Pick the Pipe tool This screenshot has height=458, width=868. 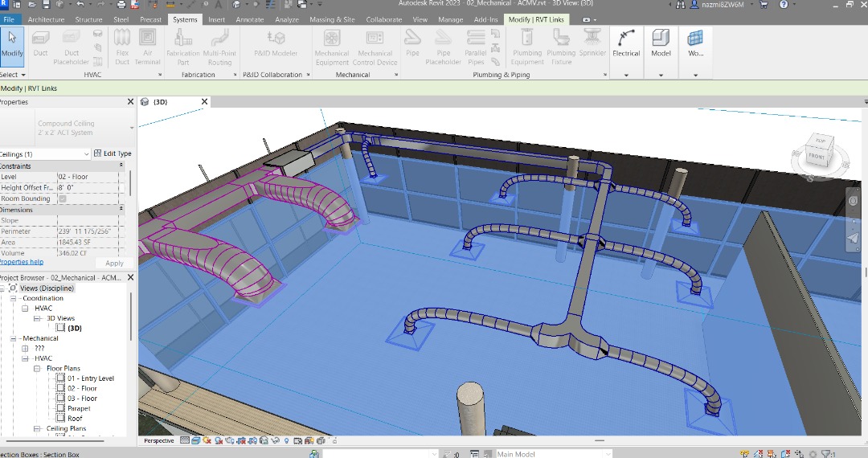(x=412, y=45)
